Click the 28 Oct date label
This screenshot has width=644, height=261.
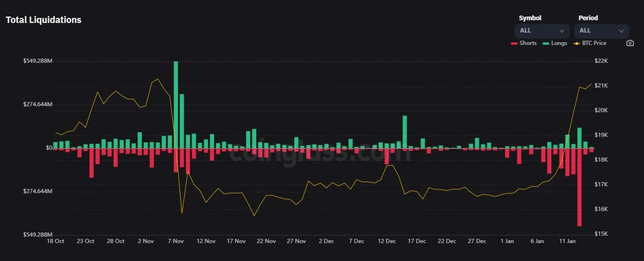coord(115,241)
